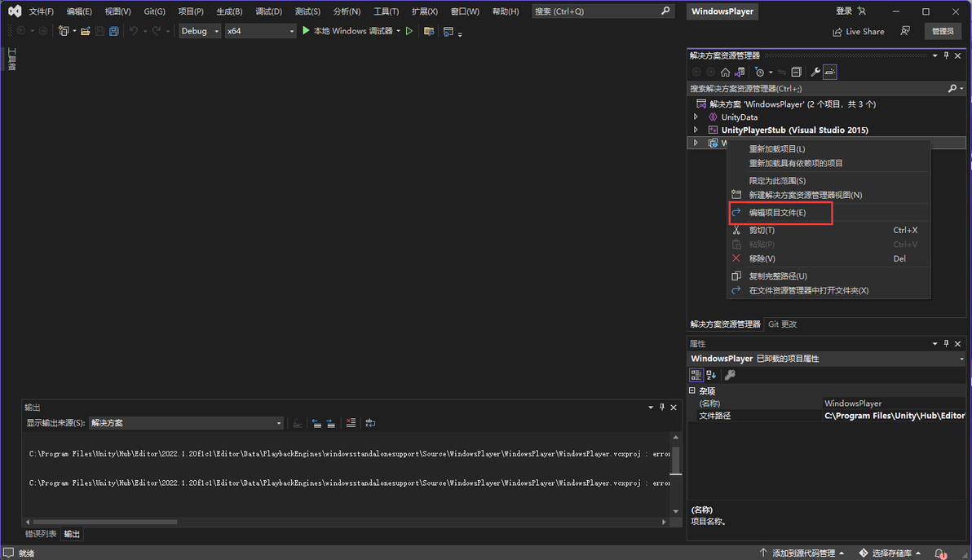Collapse the Misc category in Properties
Viewport: 972px width, 560px height.
point(691,391)
